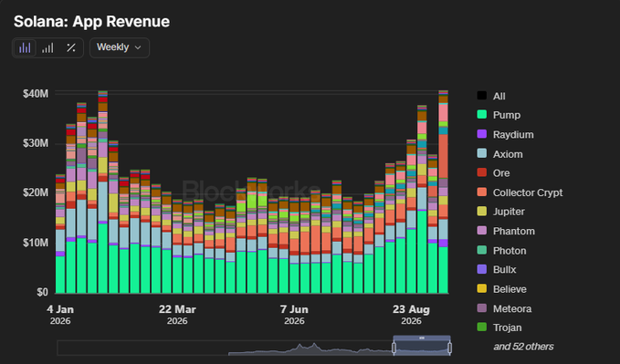Click the $40M y-axis label

pyautogui.click(x=36, y=94)
